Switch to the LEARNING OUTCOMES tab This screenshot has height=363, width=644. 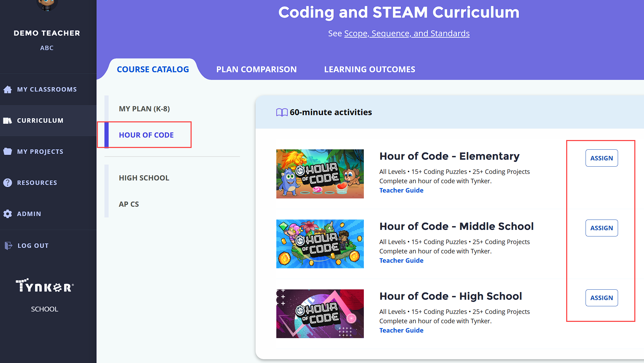tap(370, 69)
